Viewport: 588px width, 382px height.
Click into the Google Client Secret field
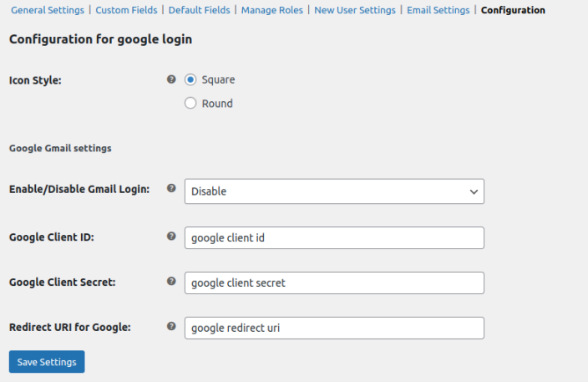coord(333,283)
